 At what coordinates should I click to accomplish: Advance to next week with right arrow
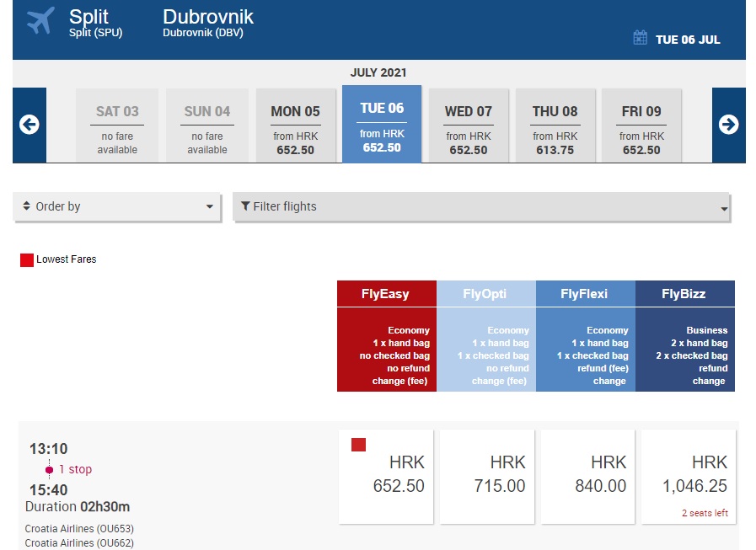tap(728, 125)
